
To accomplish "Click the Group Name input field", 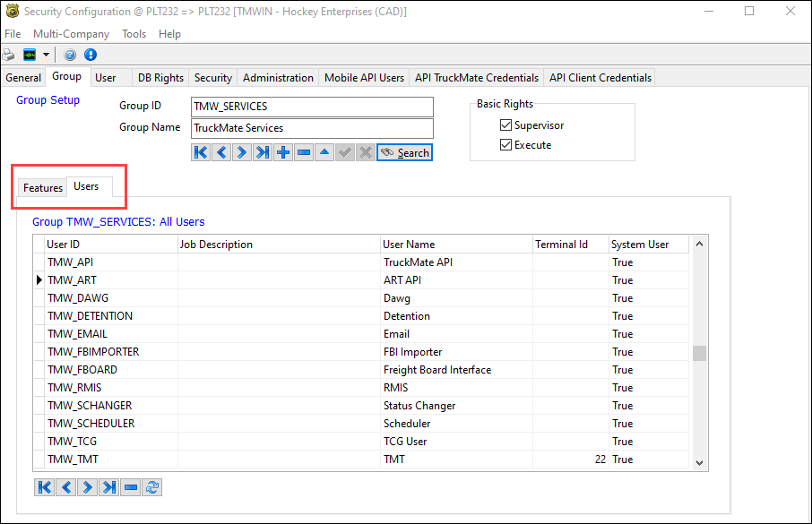I will coord(311,128).
